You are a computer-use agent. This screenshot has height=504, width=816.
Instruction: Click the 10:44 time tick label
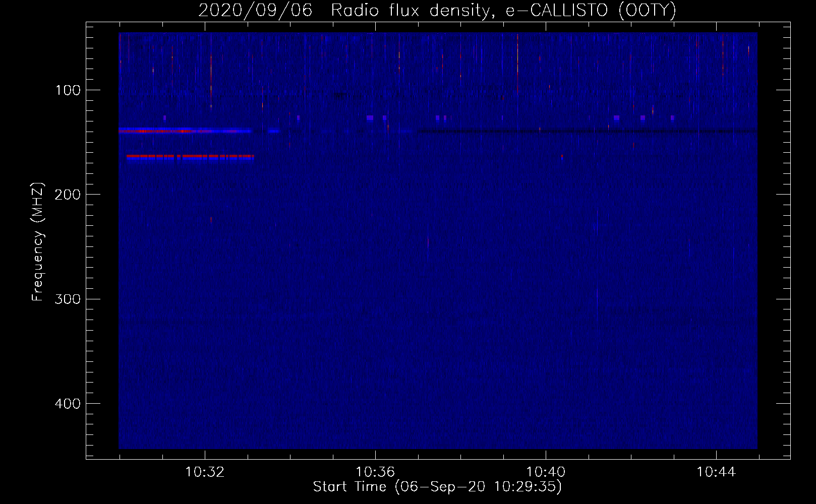point(716,472)
